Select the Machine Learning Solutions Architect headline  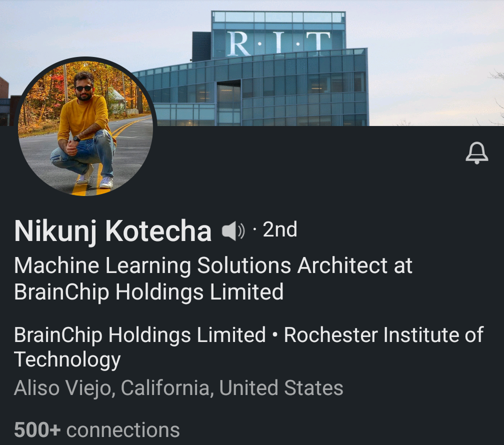213,278
